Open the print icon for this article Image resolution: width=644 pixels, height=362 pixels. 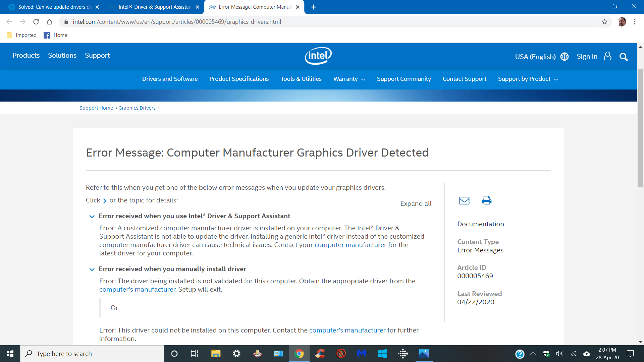[486, 200]
